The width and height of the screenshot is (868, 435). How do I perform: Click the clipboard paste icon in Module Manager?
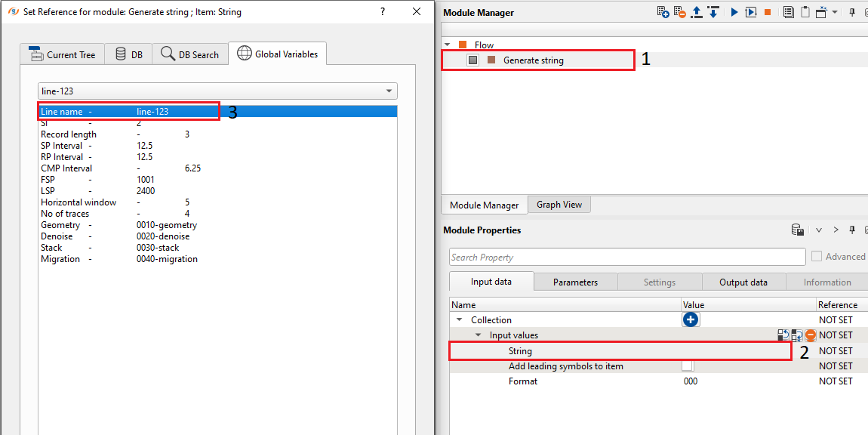[x=805, y=12]
